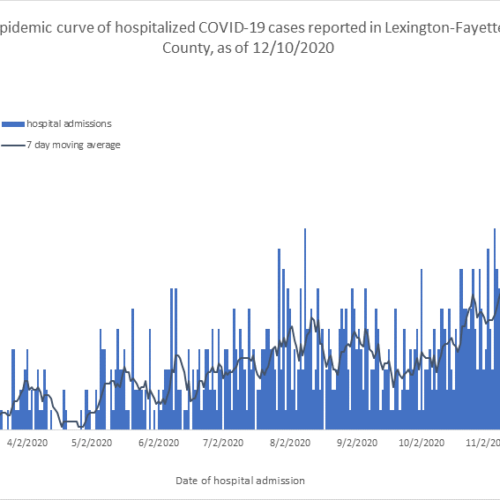Click the hospital admissions legend label
This screenshot has height=500, width=500.
coord(69,124)
